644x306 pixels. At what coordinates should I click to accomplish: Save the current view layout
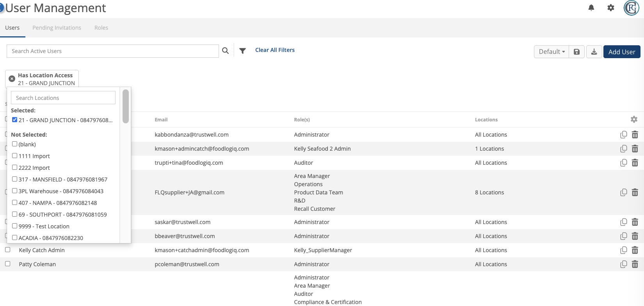click(x=576, y=52)
